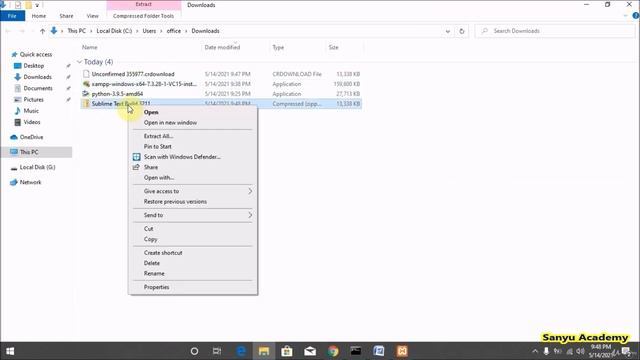Open the Mail app from the taskbar
This screenshot has height=360, width=640.
click(310, 351)
